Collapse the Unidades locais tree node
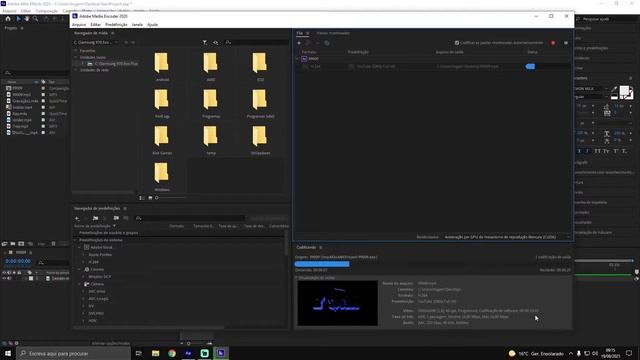This screenshot has height=360, width=640. (76, 57)
